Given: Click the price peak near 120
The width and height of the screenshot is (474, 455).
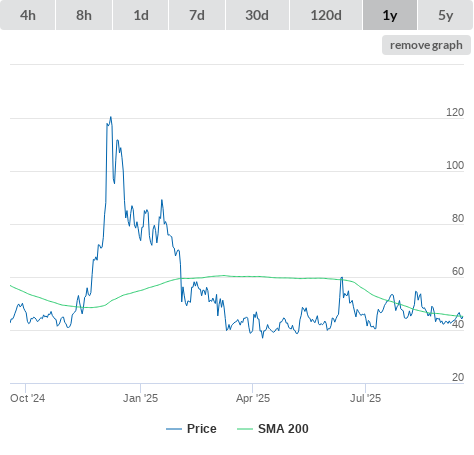Looking at the screenshot, I should tap(111, 117).
